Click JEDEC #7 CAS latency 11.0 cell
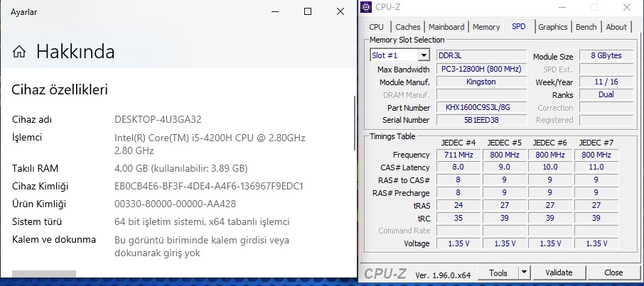This screenshot has height=286, width=644. (x=596, y=167)
